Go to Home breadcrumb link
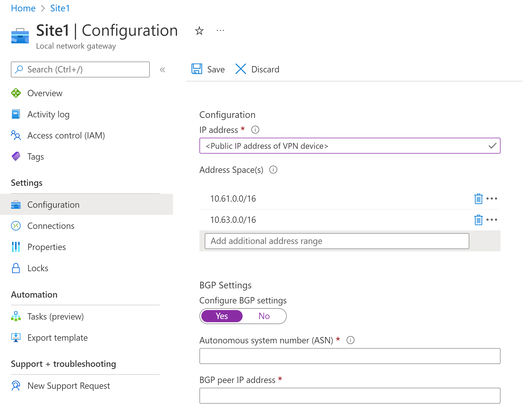The image size is (523, 420). pos(23,8)
